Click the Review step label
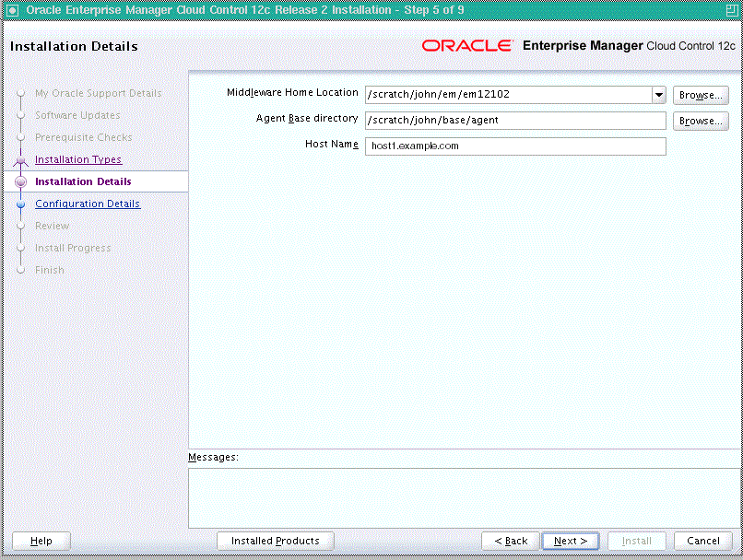This screenshot has height=560, width=743. point(53,226)
